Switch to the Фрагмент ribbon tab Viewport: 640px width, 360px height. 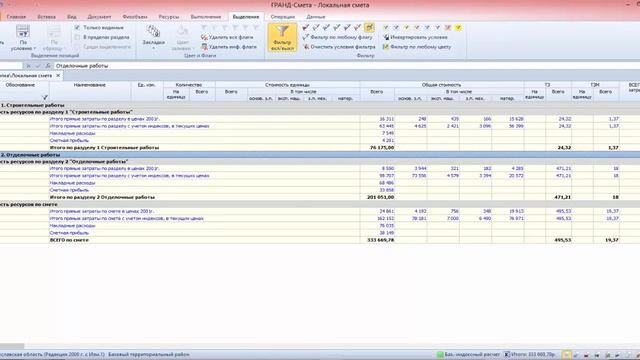(x=135, y=17)
